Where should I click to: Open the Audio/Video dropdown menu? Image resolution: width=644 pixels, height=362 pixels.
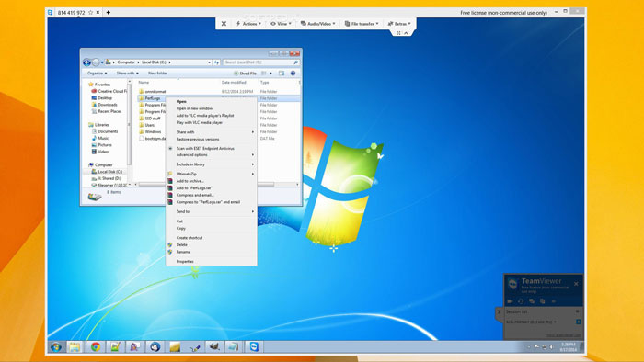pos(318,24)
